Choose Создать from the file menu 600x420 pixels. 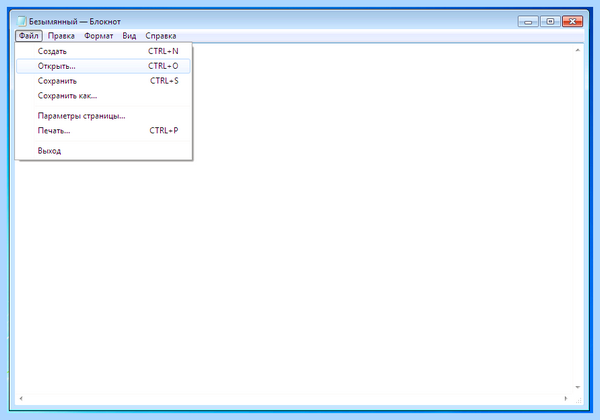103,51
